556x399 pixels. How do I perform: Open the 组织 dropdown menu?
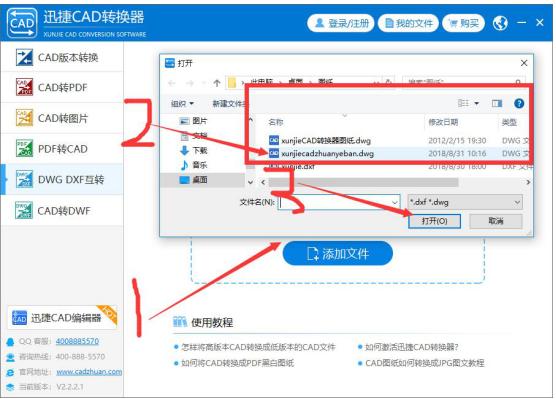point(182,104)
